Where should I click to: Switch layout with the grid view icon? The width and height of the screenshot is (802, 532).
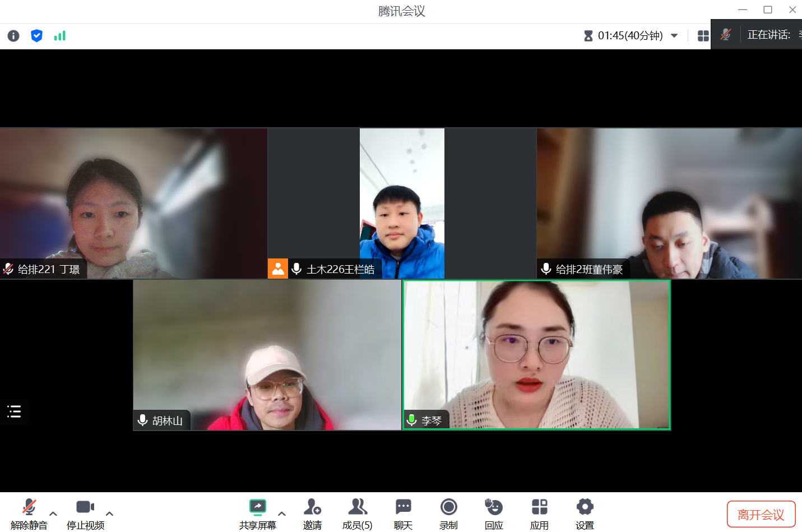(703, 36)
